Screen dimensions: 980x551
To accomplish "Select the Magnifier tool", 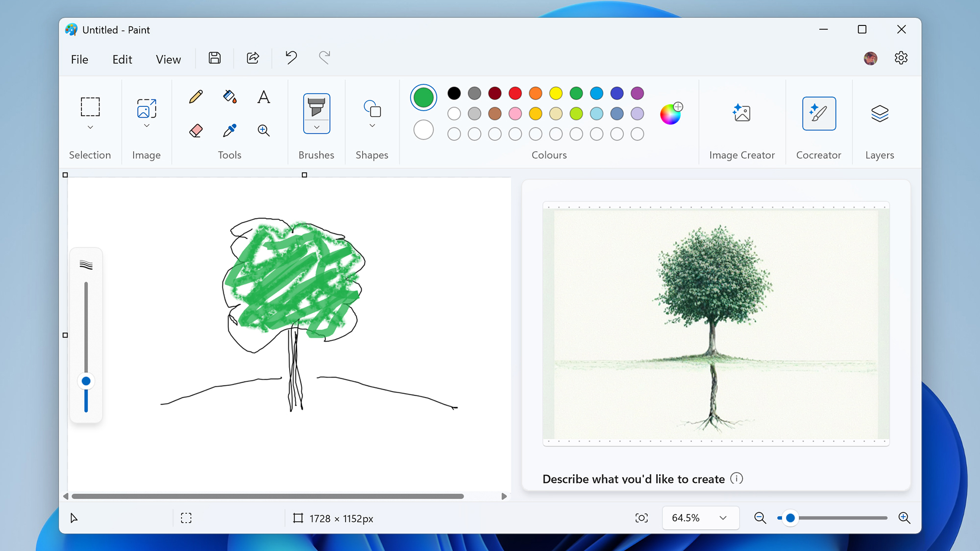I will tap(263, 130).
